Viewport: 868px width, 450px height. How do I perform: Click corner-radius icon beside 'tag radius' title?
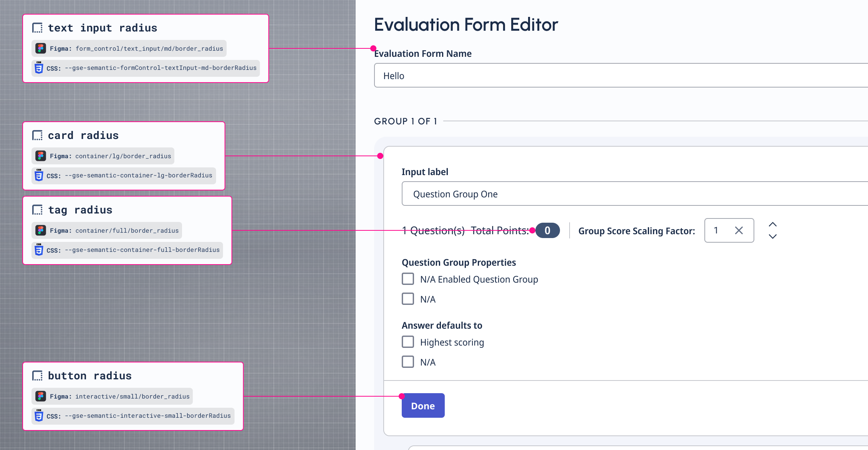37,210
